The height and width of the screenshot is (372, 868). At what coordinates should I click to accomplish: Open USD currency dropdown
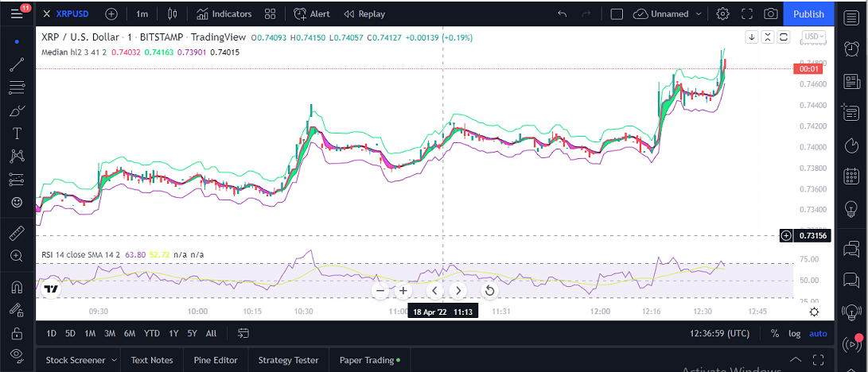(x=814, y=37)
